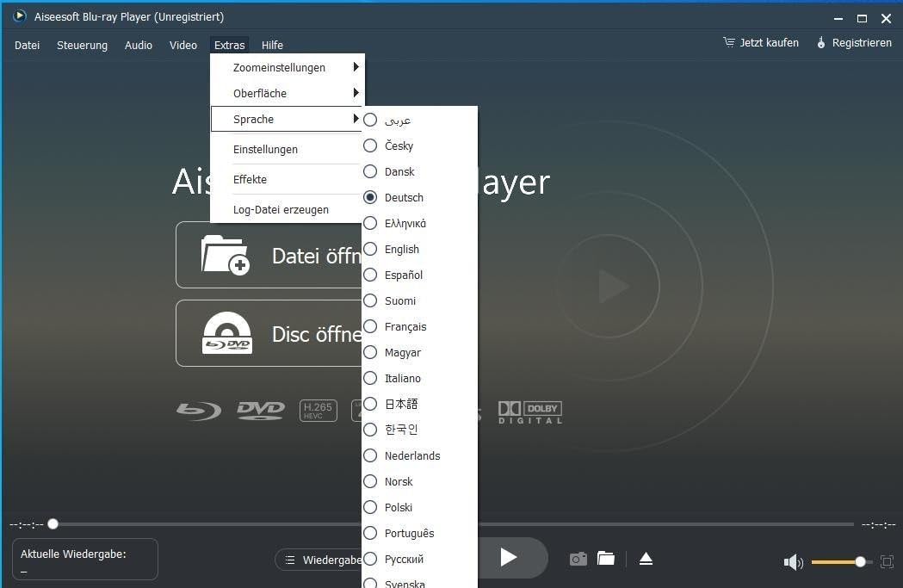The height and width of the screenshot is (588, 903).
Task: Click the Blu-ray format logo
Action: 199,411
